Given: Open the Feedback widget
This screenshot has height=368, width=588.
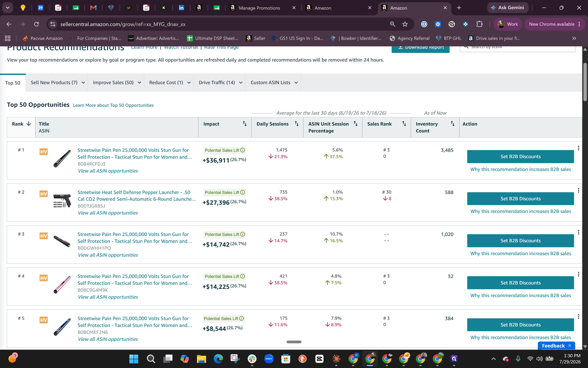Looking at the screenshot, I should tap(553, 346).
